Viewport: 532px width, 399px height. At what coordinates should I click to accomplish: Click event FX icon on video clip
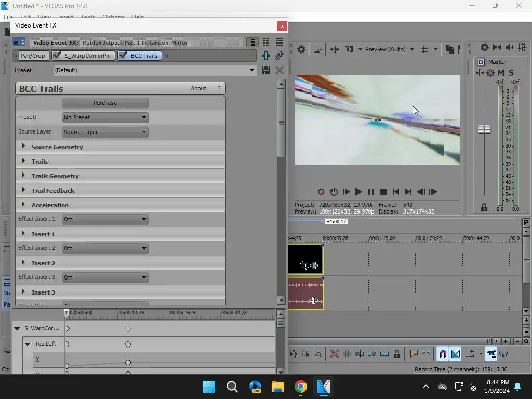pyautogui.click(x=314, y=265)
